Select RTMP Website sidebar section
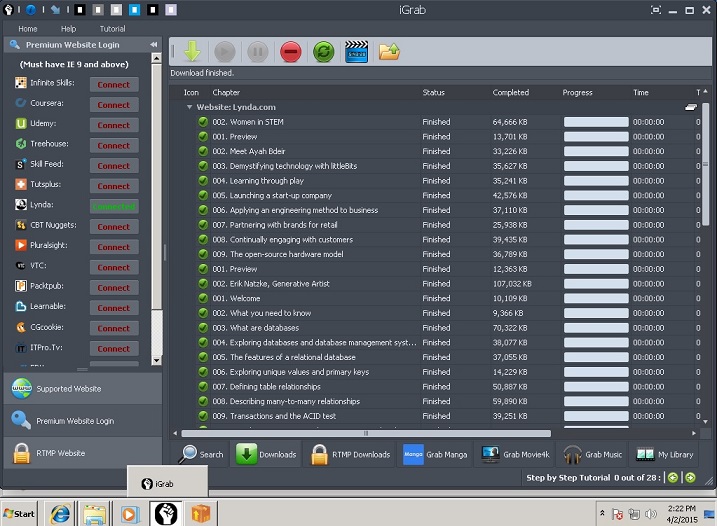 83,453
